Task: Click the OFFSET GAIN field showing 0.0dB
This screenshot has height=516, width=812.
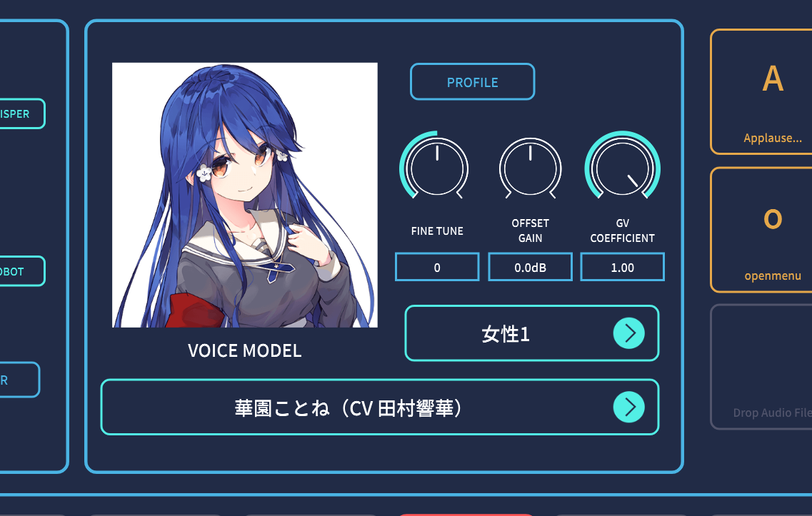Action: coord(530,267)
